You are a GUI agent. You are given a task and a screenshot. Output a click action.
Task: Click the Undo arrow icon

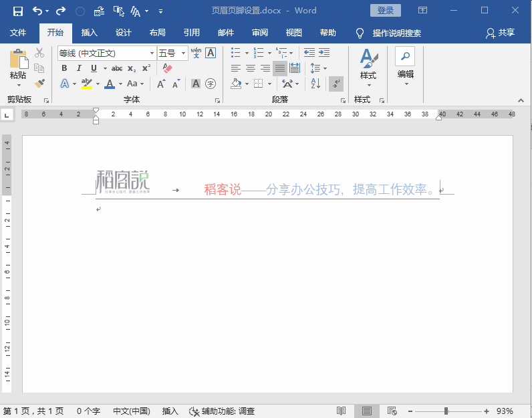(x=37, y=11)
